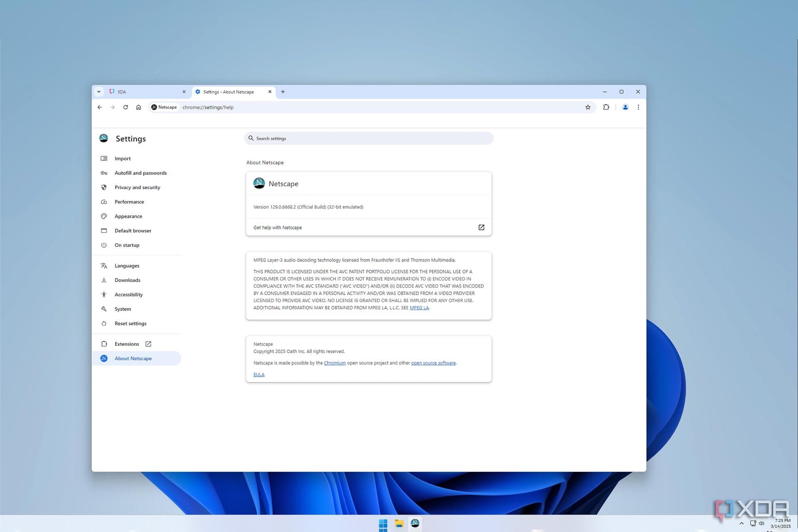Click the Netscape browser icon in address bar
The height and width of the screenshot is (532, 798).
[154, 107]
